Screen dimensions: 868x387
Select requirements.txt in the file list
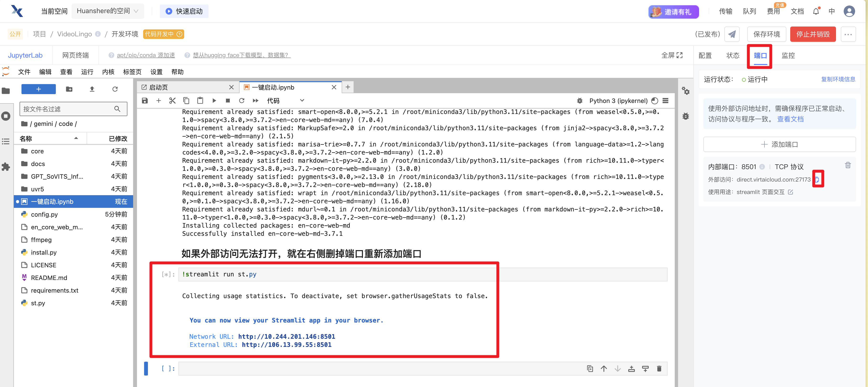[74, 290]
